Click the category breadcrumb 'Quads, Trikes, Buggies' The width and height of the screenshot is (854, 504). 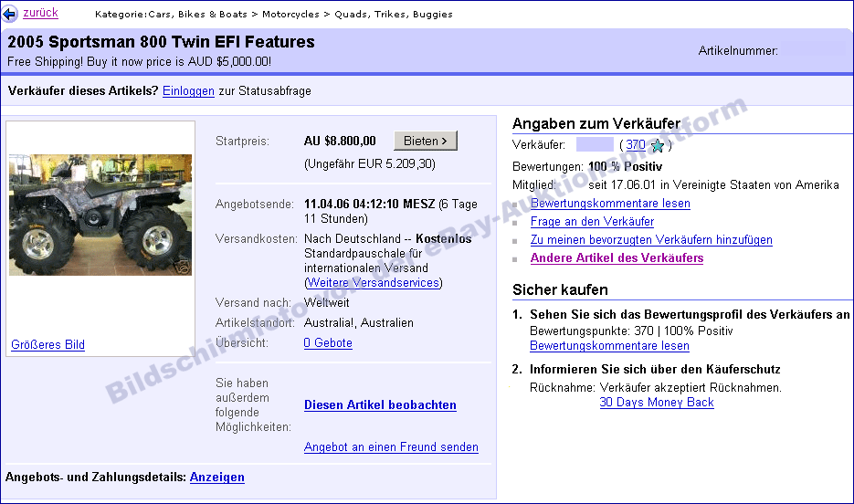[x=394, y=14]
